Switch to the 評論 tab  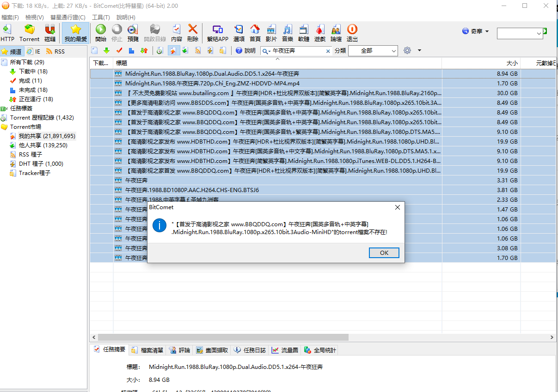[180, 350]
